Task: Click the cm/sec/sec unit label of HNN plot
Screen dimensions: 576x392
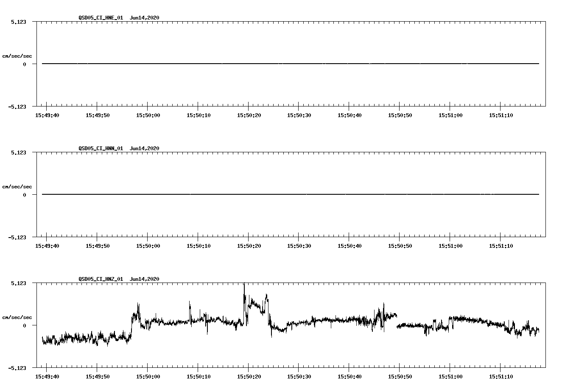Action: click(x=17, y=187)
